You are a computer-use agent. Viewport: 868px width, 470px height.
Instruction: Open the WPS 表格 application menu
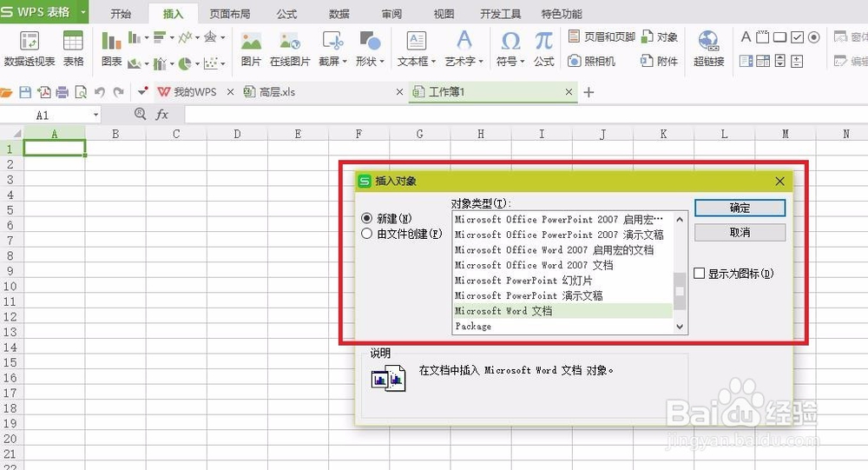pos(44,11)
